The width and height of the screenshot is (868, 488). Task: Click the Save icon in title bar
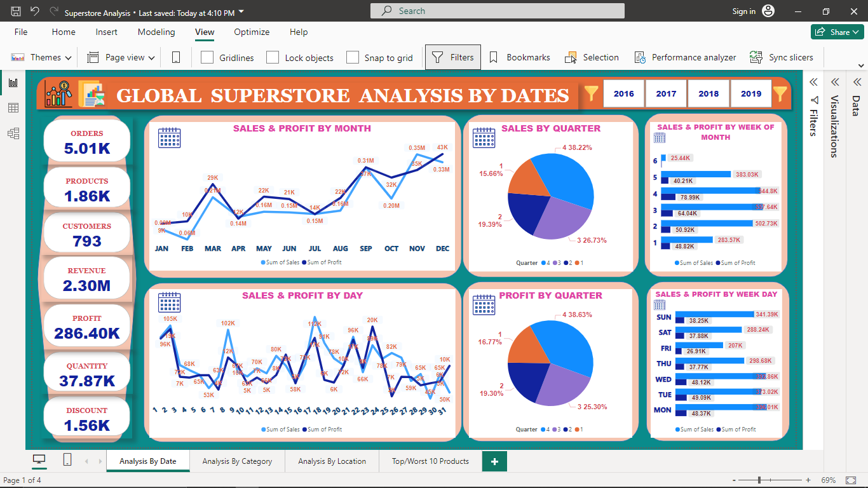click(x=16, y=11)
